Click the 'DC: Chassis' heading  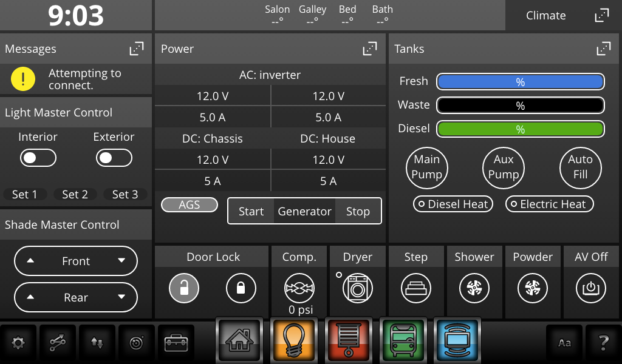tap(212, 139)
